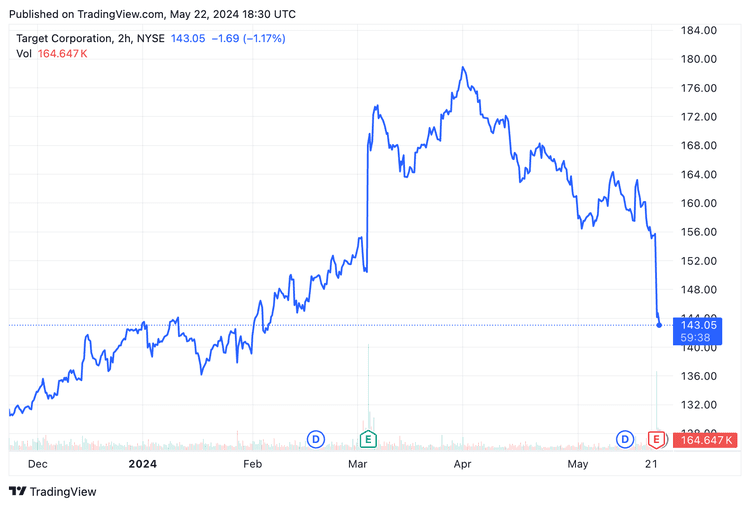The image size is (750, 507).
Task: Click the 160.00 price scale label
Action: [698, 203]
